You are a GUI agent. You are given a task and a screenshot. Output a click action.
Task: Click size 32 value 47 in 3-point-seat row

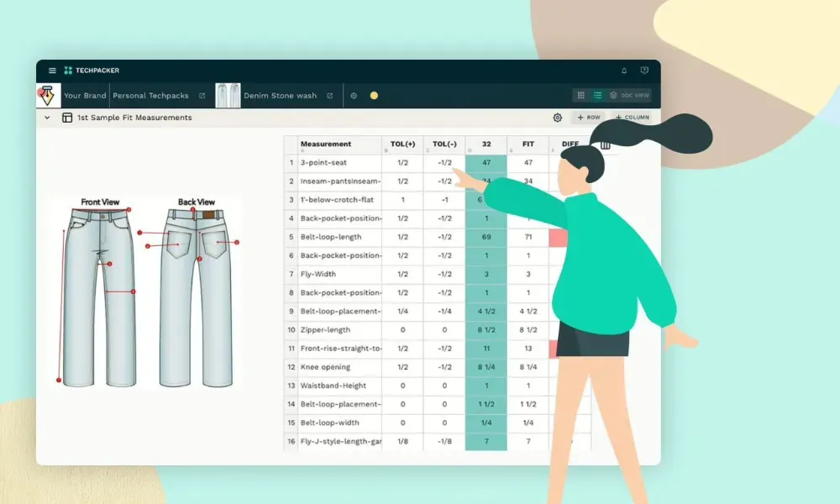(x=486, y=163)
